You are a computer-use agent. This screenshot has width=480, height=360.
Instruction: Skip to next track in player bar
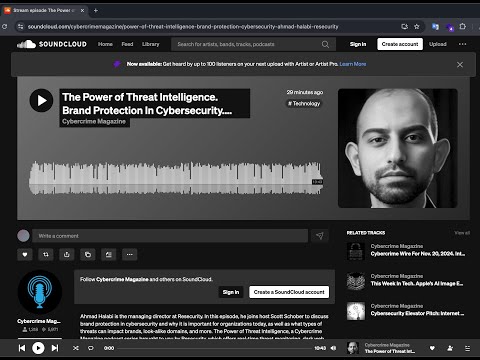coord(55,348)
